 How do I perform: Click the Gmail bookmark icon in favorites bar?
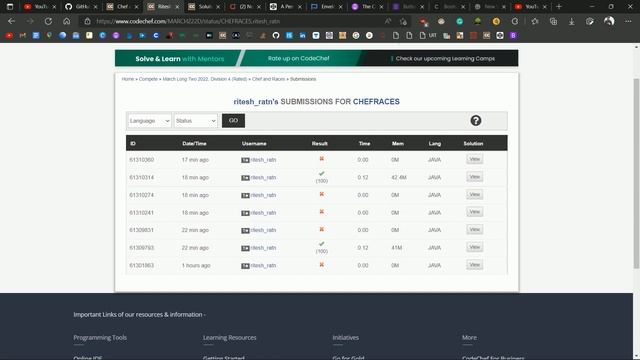tap(22, 36)
